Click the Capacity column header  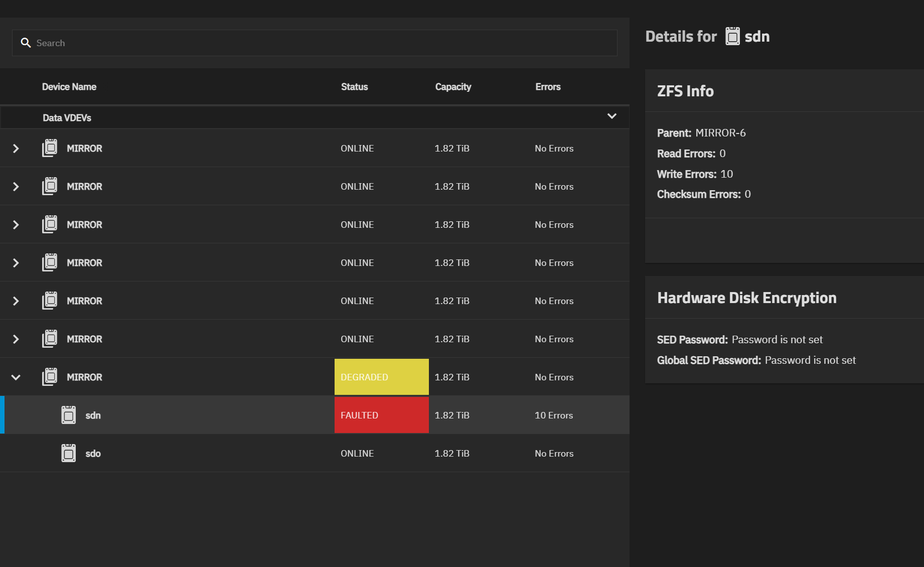click(x=453, y=87)
